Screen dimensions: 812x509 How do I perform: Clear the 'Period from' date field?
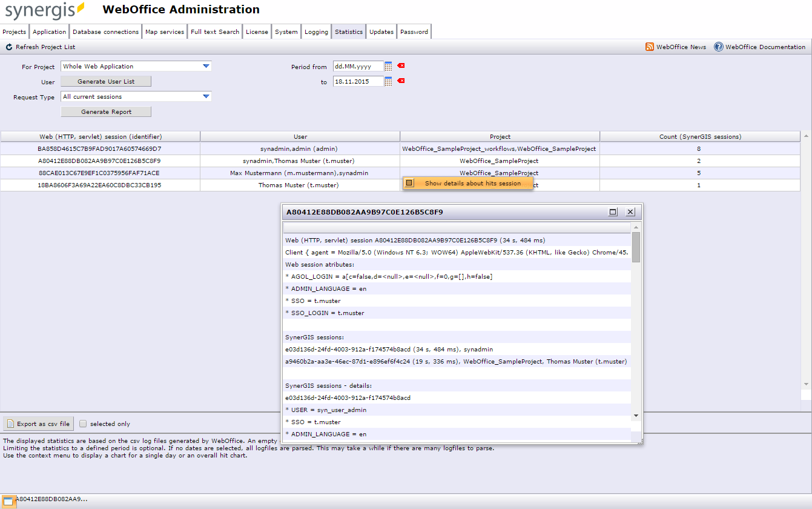(400, 65)
